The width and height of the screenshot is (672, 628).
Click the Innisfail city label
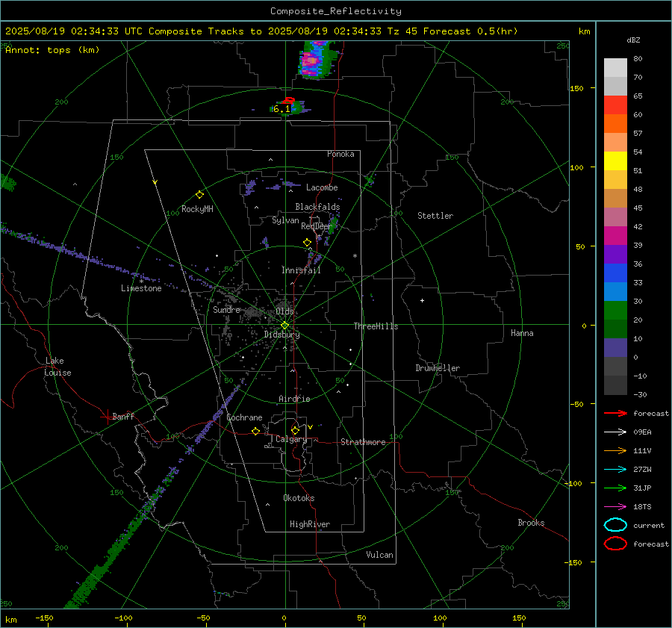point(301,270)
